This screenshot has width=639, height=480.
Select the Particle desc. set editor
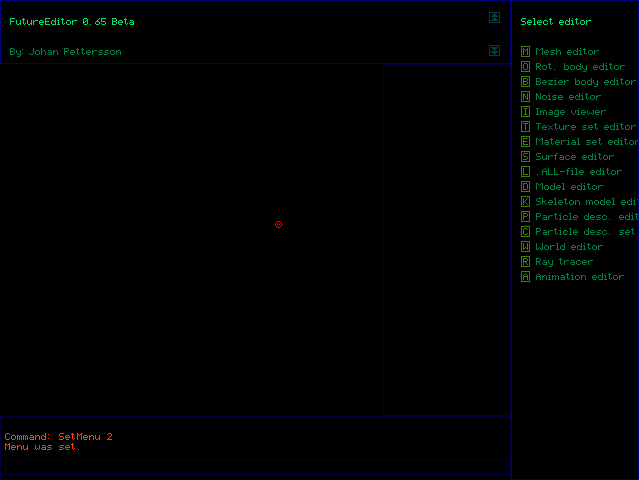(585, 232)
